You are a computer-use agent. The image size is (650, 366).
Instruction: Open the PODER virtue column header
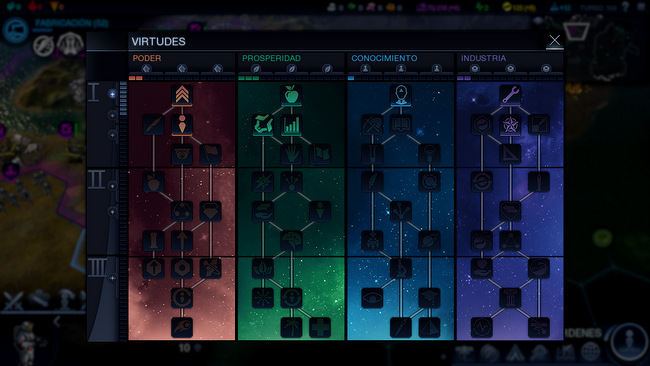click(x=147, y=58)
